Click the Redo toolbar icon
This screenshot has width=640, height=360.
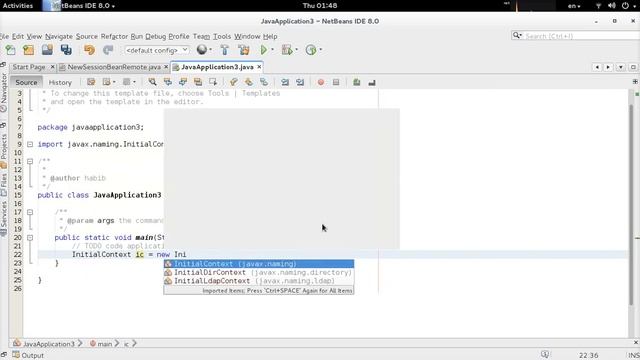(x=108, y=50)
